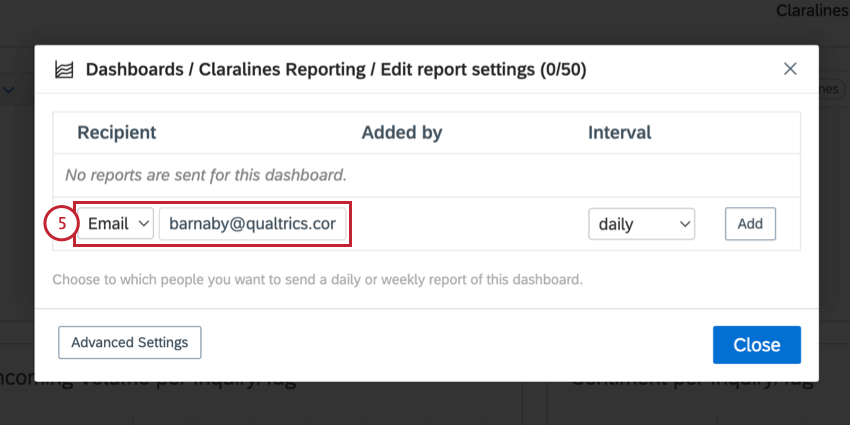
Task: Select the Added by column header
Action: 402,133
